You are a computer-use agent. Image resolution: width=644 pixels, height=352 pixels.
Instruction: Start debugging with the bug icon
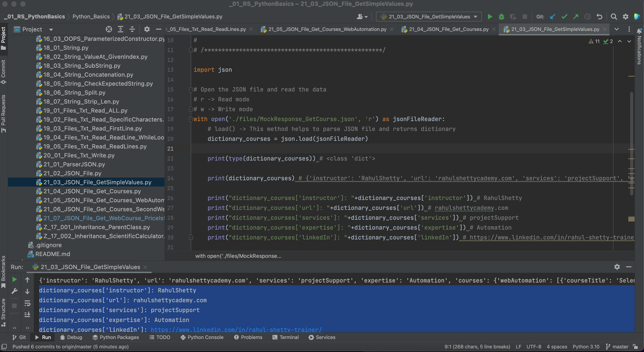[x=501, y=17]
